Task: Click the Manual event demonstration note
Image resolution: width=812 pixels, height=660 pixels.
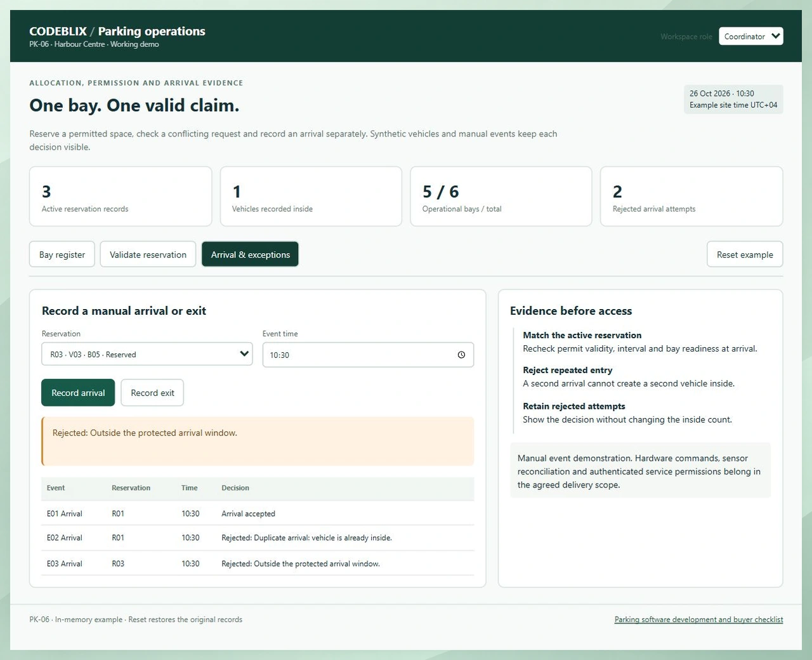Action: [x=640, y=472]
